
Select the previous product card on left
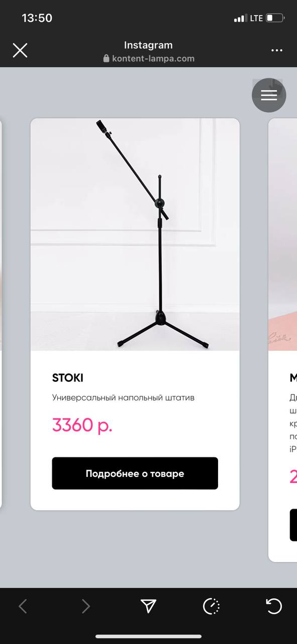pyautogui.click(x=1, y=314)
